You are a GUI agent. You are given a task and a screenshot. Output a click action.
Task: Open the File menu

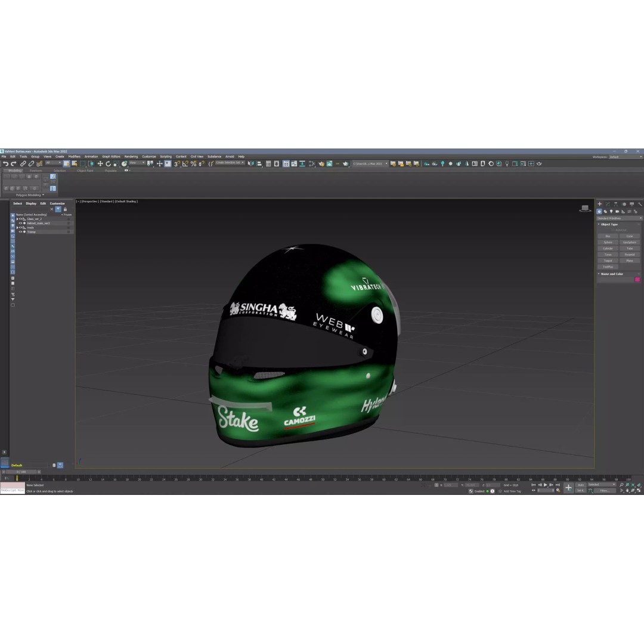pos(4,156)
